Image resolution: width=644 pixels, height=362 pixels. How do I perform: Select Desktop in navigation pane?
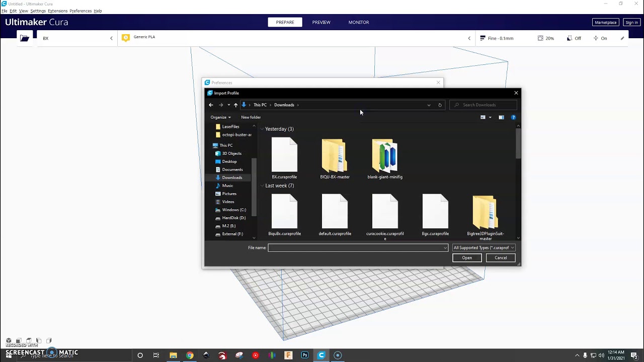229,161
